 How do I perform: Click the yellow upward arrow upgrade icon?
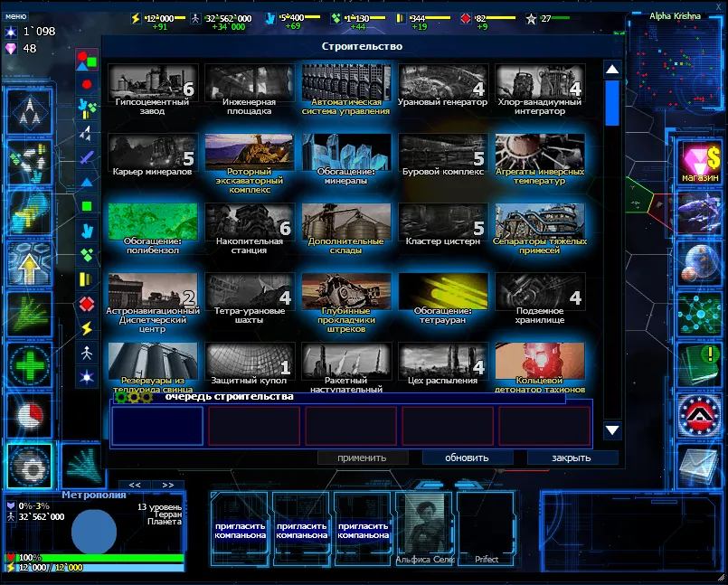[x=31, y=264]
